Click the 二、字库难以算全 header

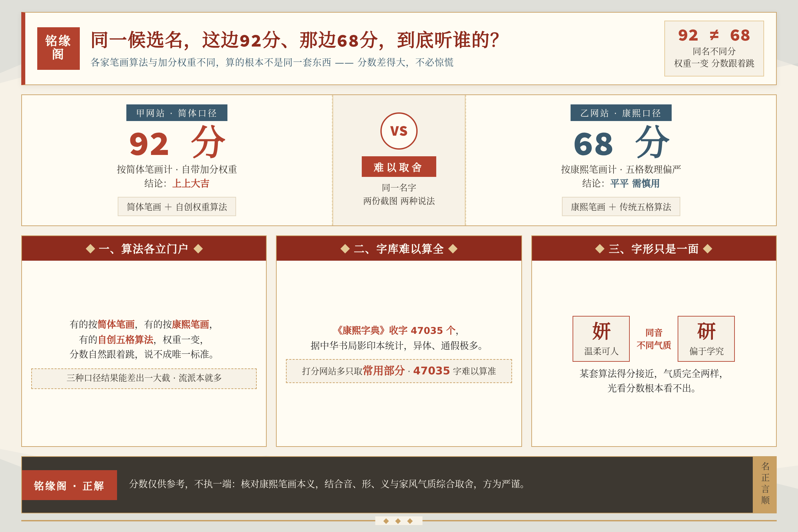(399, 248)
